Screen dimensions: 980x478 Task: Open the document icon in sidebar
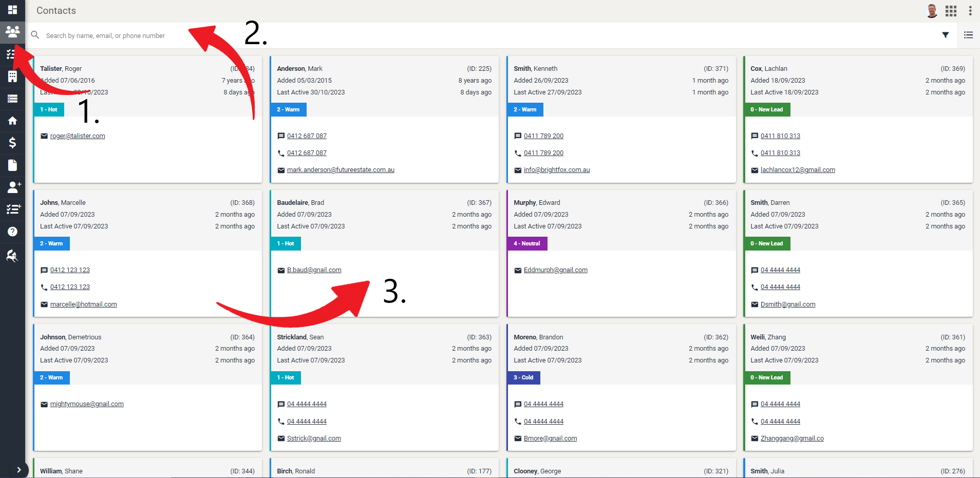click(12, 165)
